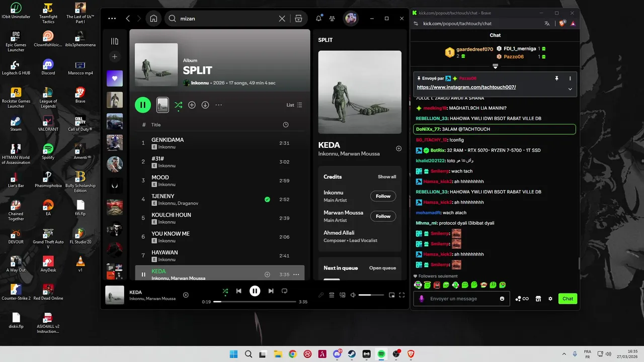Go back in Spotify navigation
Viewport: 644px width, 362px height.
(128, 19)
